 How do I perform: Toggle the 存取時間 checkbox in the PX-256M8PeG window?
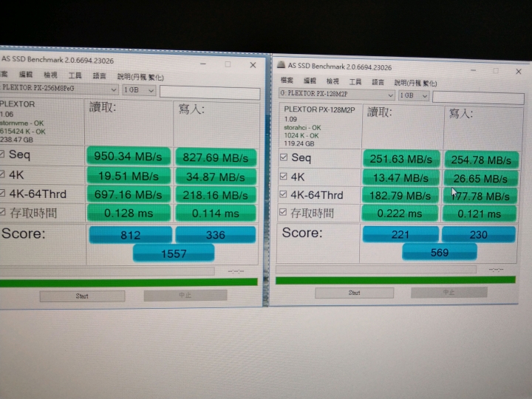tap(2, 212)
